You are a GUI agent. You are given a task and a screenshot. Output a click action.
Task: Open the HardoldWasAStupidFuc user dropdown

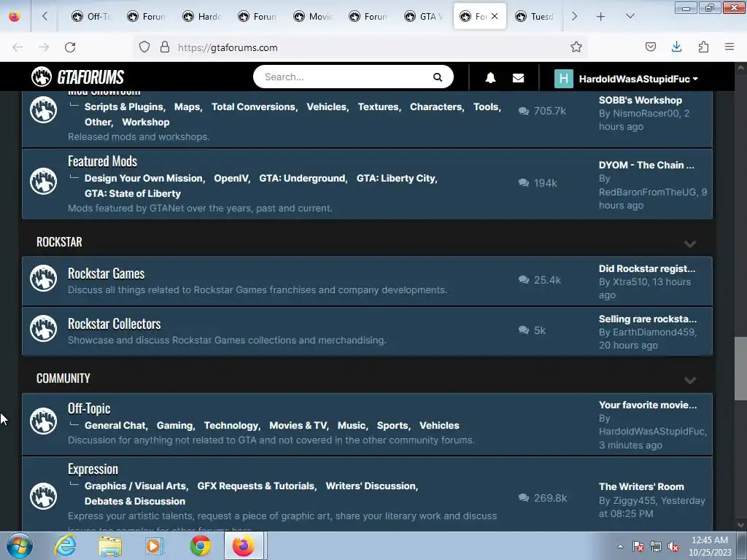click(638, 79)
